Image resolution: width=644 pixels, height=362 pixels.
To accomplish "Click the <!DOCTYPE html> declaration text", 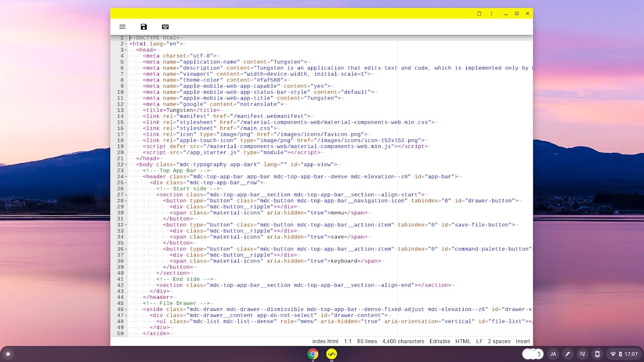I will 154,38.
